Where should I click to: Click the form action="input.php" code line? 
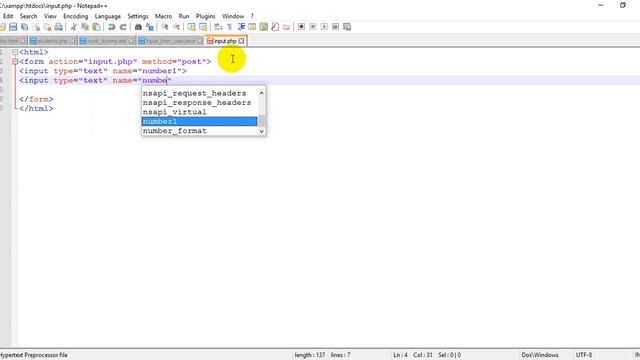click(x=115, y=62)
